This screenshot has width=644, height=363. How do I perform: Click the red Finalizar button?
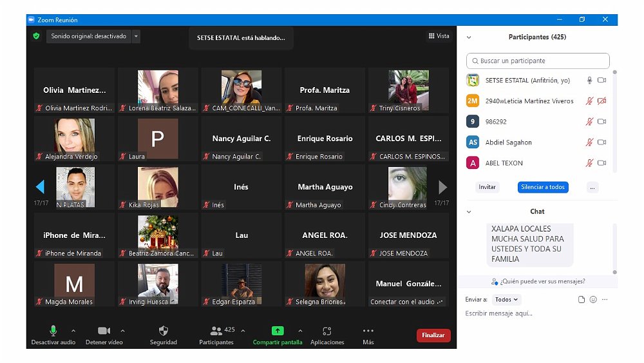tap(433, 335)
